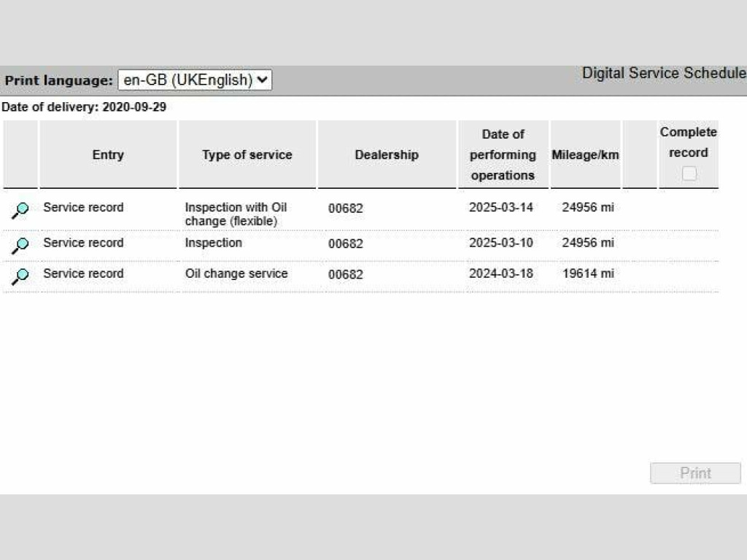747x560 pixels.
Task: Click the Print language label
Action: tap(59, 80)
